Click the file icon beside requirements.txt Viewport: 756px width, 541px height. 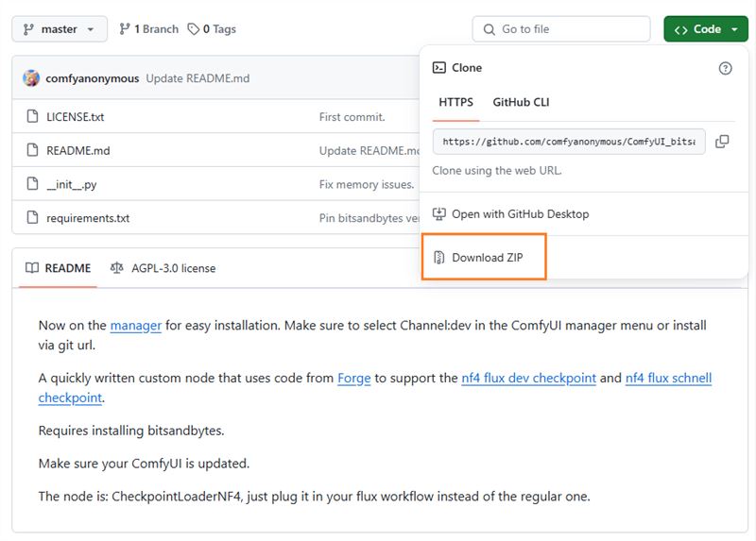click(32, 217)
